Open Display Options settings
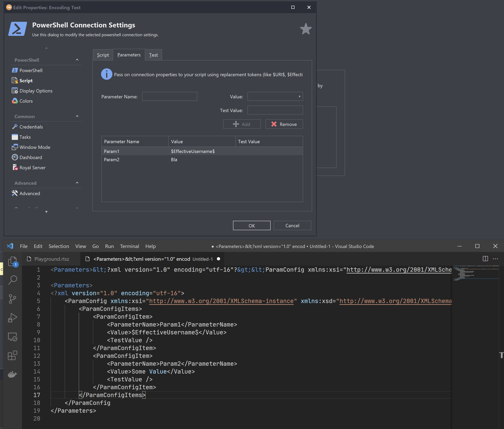The height and width of the screenshot is (429, 504). pyautogui.click(x=36, y=91)
